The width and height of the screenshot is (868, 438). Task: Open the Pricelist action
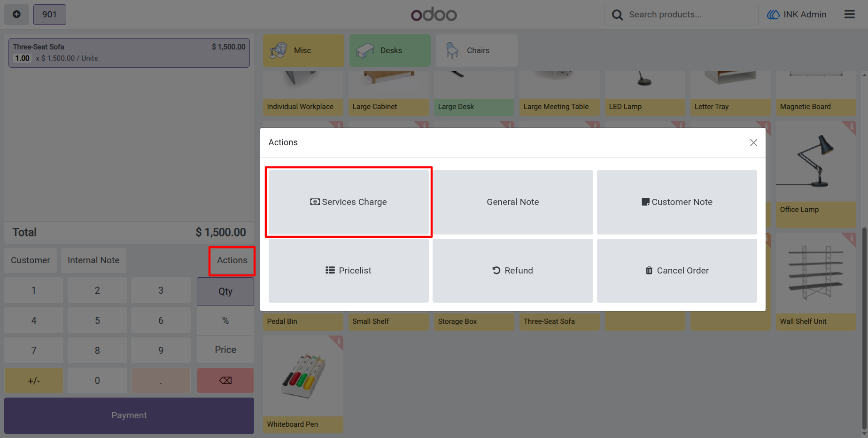pyautogui.click(x=349, y=271)
